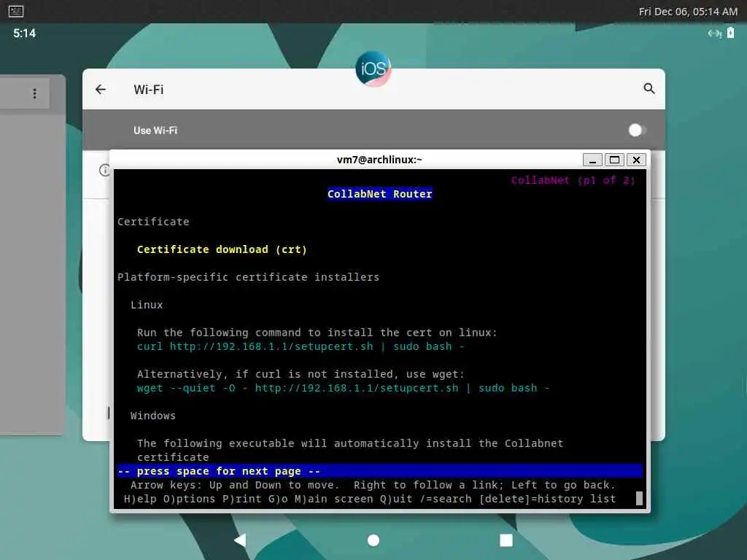This screenshot has height=560, width=747.
Task: Open the keyboard icon in the top bar
Action: coord(16,11)
